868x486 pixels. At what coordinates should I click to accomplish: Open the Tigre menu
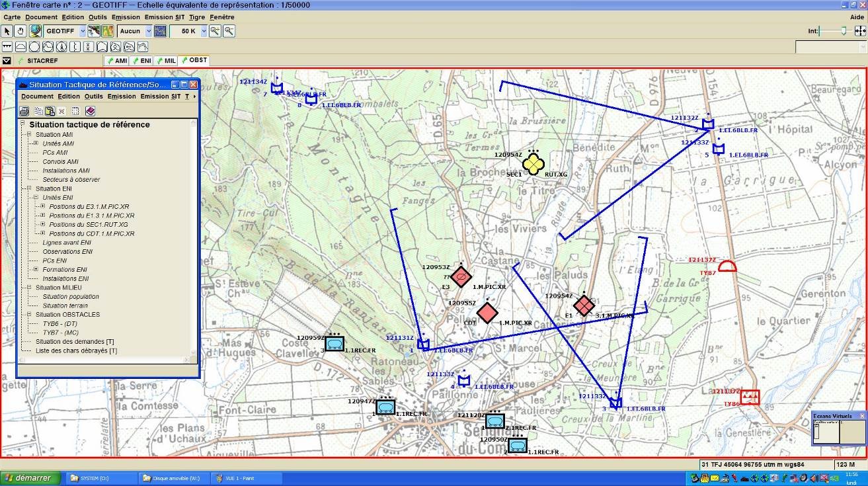pos(196,17)
